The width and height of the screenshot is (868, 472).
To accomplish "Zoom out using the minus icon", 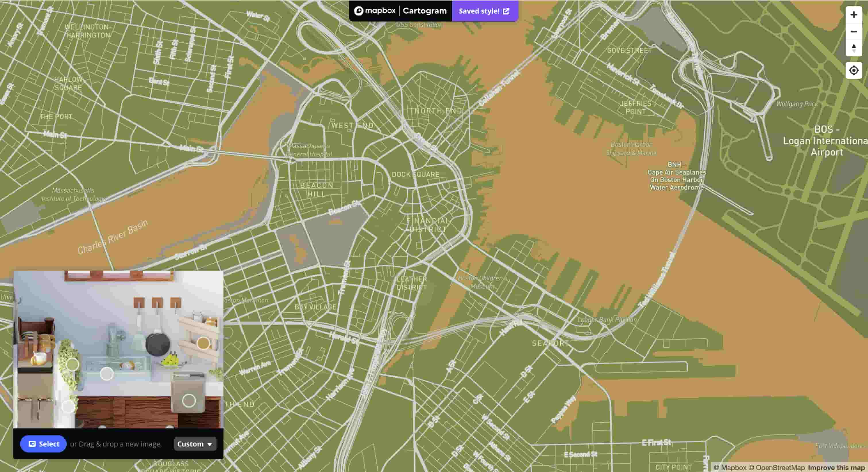I will (x=854, y=32).
